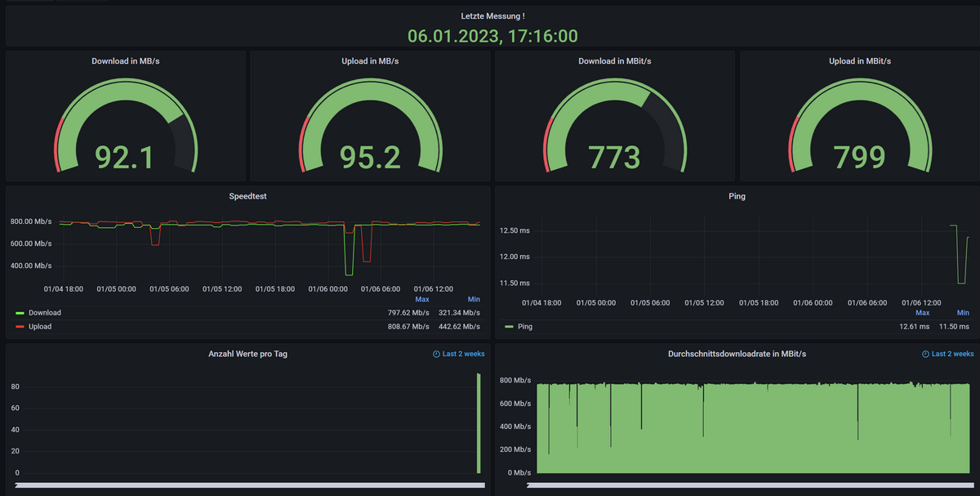This screenshot has height=496, width=980.
Task: Sort Speedtest legend by Max column
Action: point(422,300)
